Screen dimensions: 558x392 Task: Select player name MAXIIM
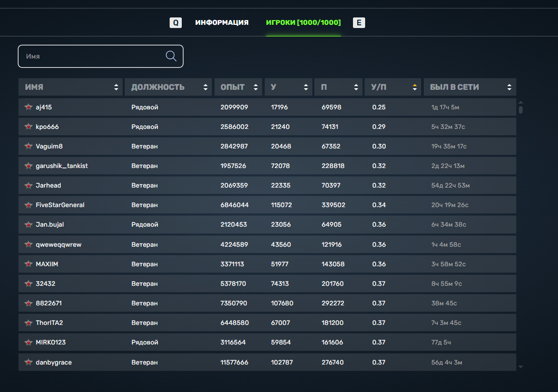point(47,264)
